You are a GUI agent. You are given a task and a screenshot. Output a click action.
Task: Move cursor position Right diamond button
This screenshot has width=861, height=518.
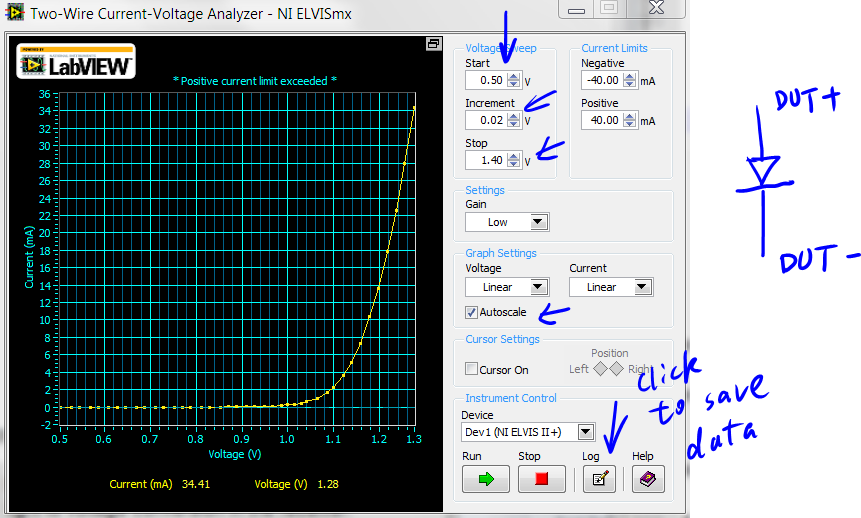617,369
